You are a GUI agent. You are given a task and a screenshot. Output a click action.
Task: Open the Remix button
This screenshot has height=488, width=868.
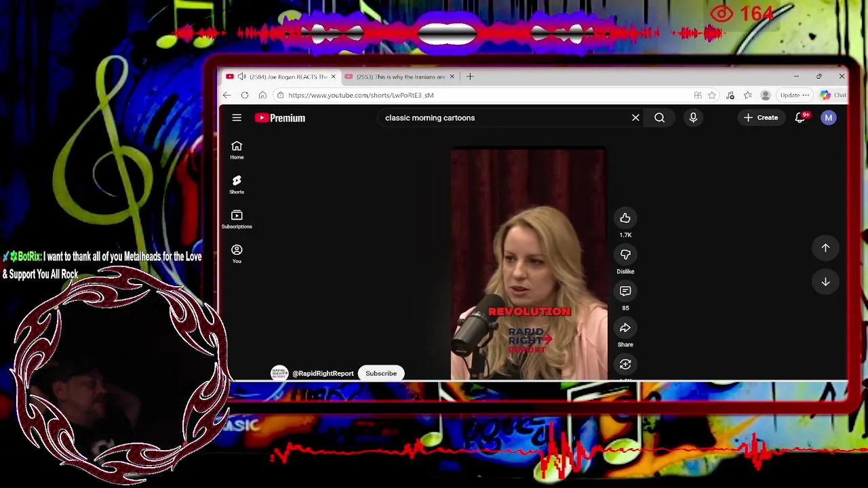tap(625, 365)
